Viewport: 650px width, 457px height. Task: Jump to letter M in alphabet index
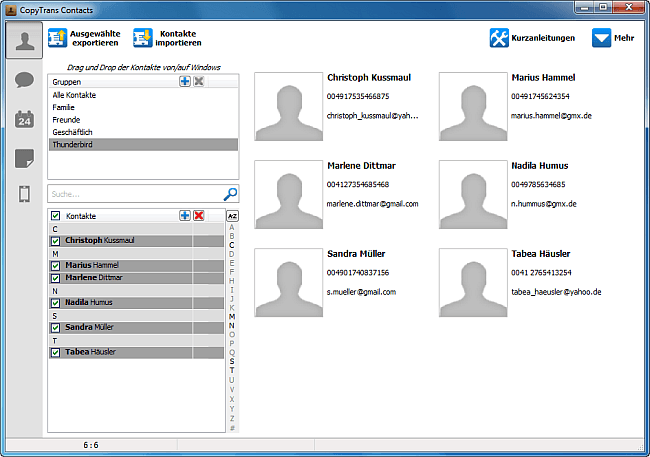pos(232,316)
